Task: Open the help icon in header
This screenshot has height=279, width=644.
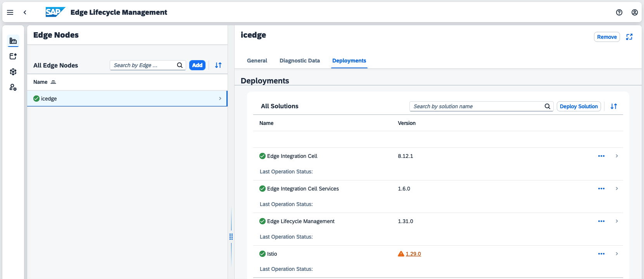Action: point(619,12)
